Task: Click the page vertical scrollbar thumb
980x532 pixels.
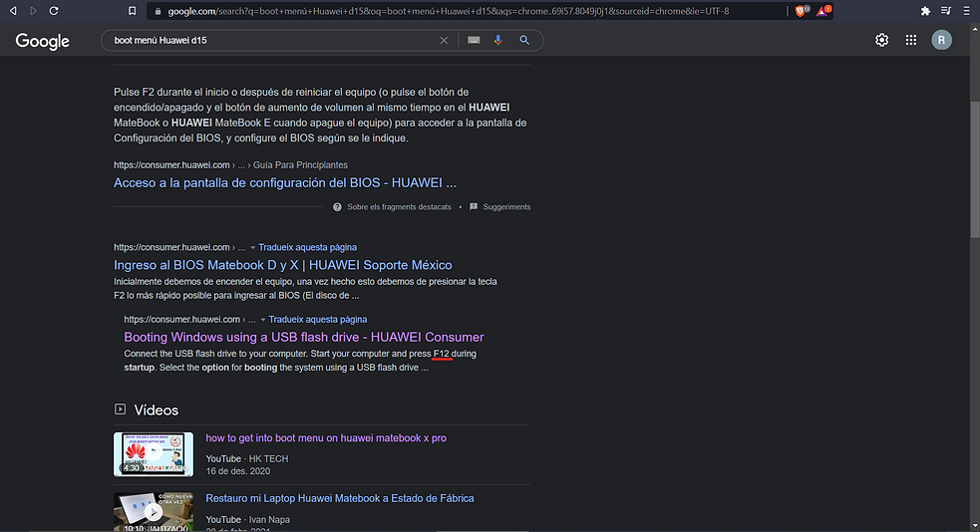Action: tap(974, 168)
